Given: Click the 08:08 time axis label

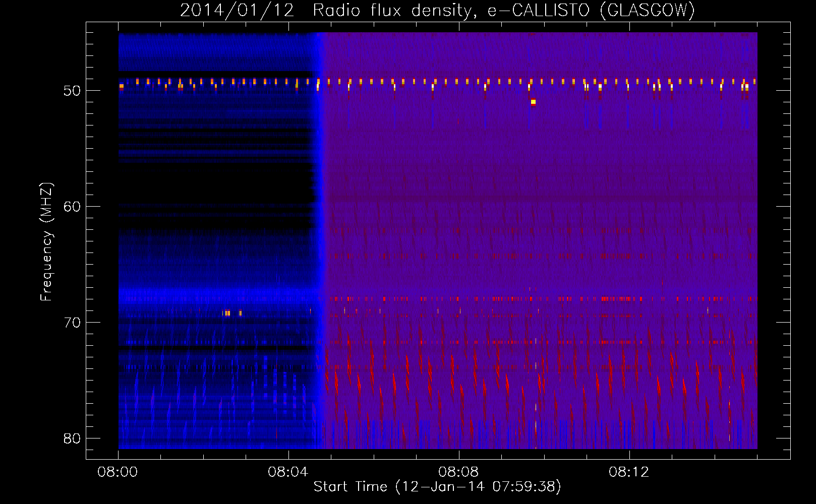Looking at the screenshot, I should (458, 472).
